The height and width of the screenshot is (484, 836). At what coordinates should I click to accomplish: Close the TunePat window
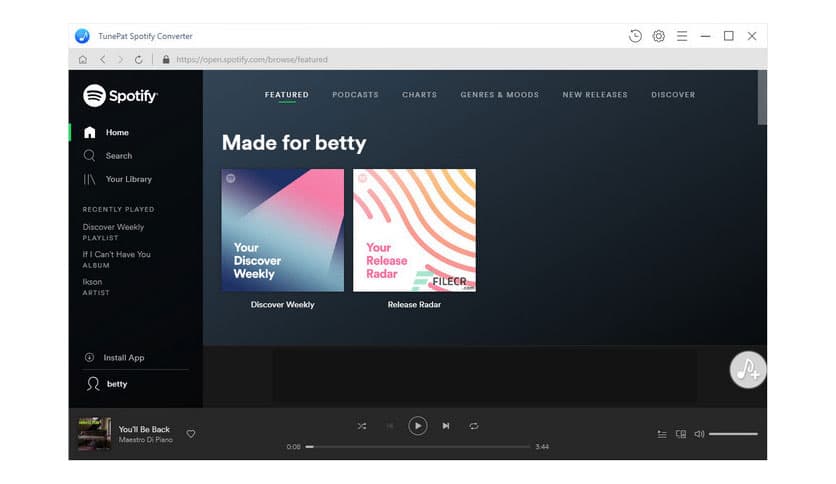coord(752,36)
